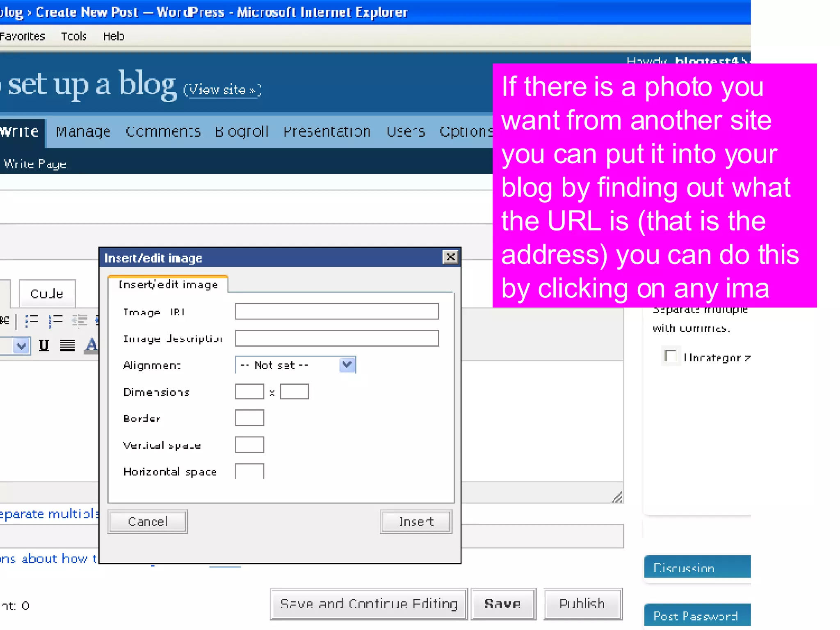This screenshot has height=630, width=840.
Task: Click the numbered list icon
Action: pyautogui.click(x=55, y=320)
